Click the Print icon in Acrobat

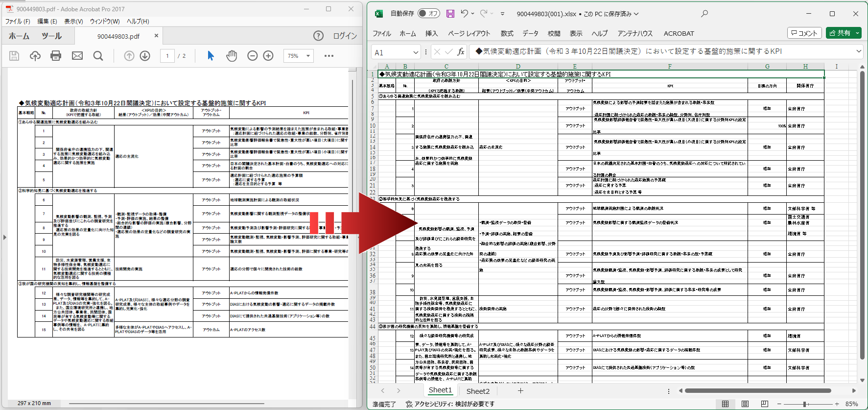pyautogui.click(x=56, y=56)
